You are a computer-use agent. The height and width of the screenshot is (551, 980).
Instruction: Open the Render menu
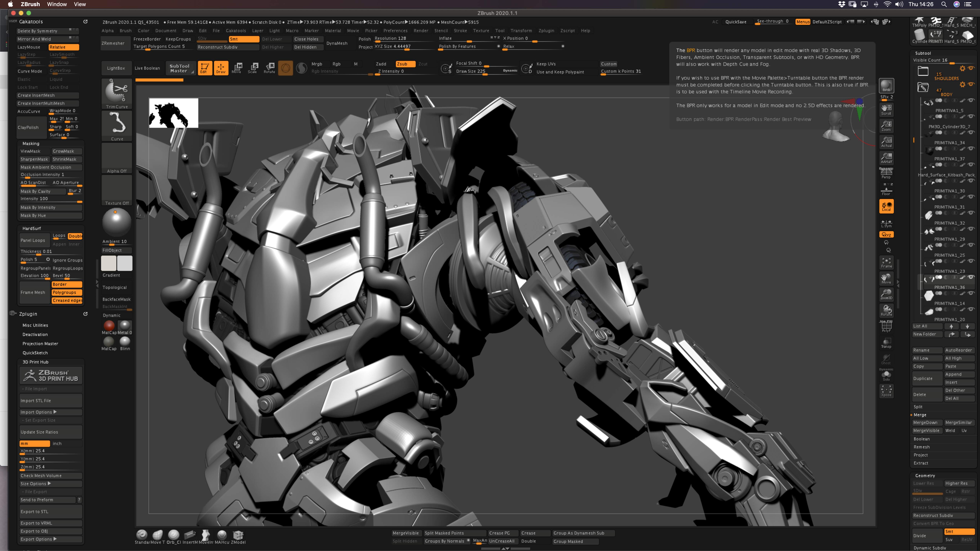pos(421,30)
